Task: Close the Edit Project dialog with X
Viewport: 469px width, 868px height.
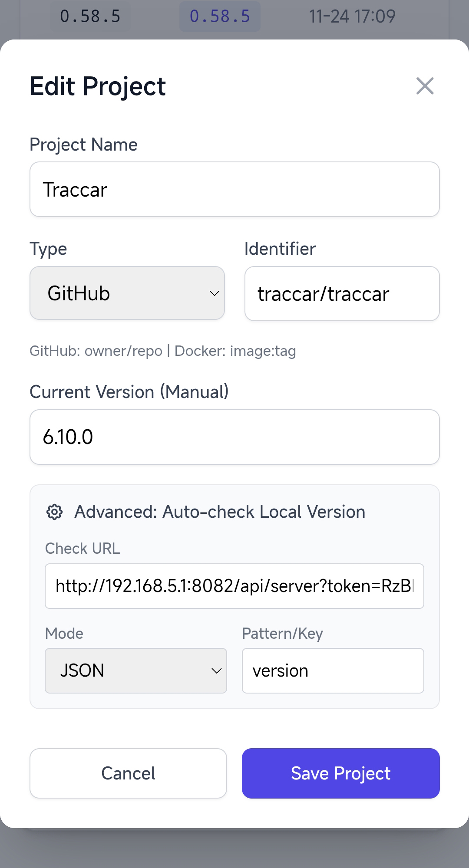Action: pos(425,86)
